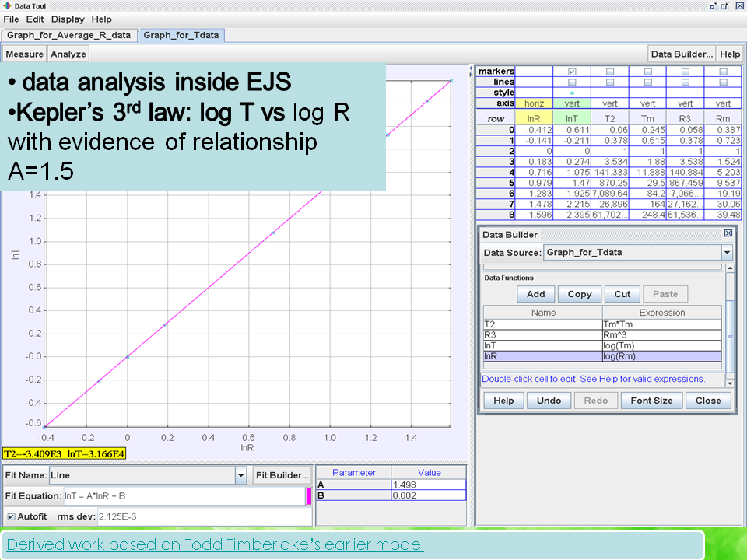
Task: Enable markers for Tm column
Action: coord(648,72)
